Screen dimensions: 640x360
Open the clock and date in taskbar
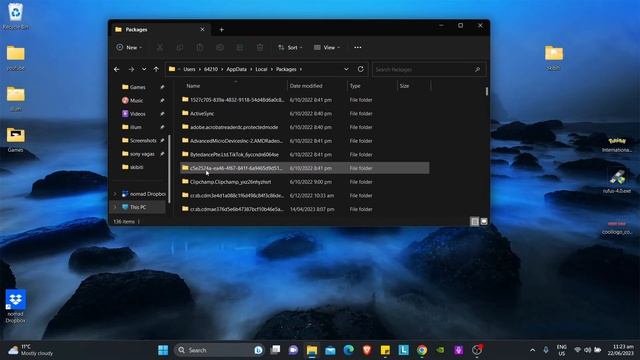pos(620,350)
